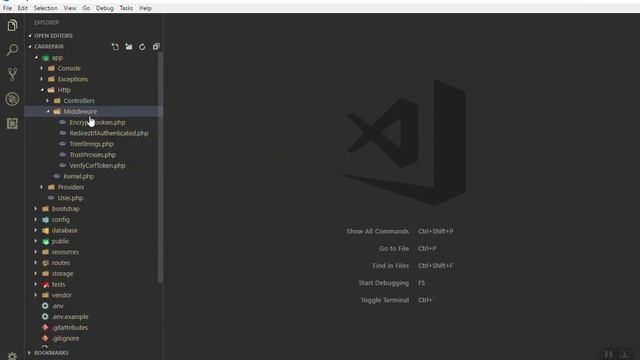Open the Manage gear settings icon
The image size is (640, 360).
tap(12, 356)
